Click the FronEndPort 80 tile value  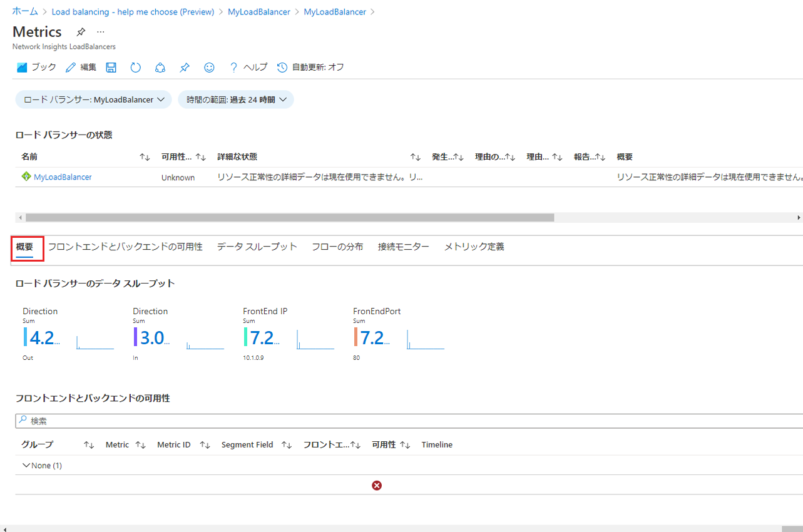click(375, 338)
